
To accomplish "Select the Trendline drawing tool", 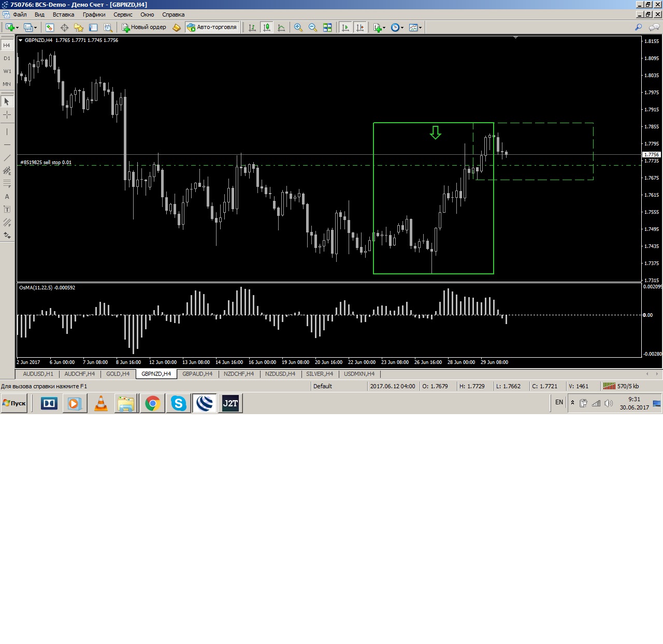I will [7, 157].
